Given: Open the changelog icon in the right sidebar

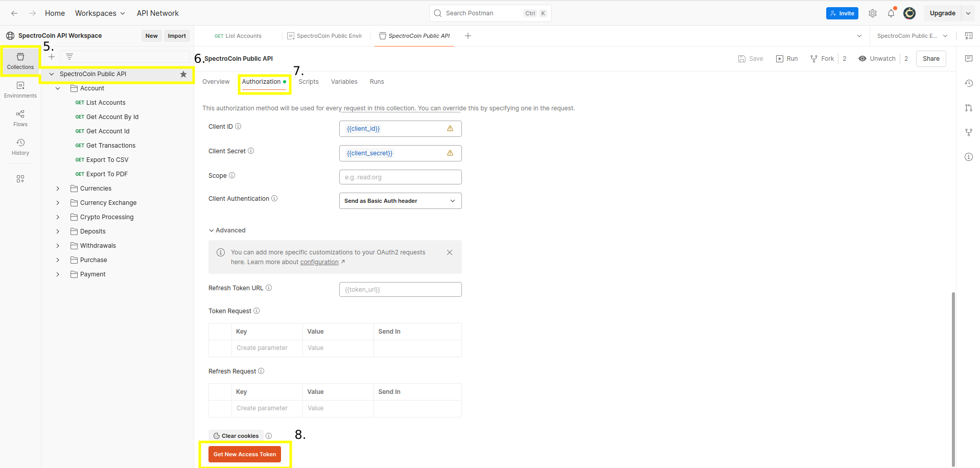Looking at the screenshot, I should pos(969,83).
